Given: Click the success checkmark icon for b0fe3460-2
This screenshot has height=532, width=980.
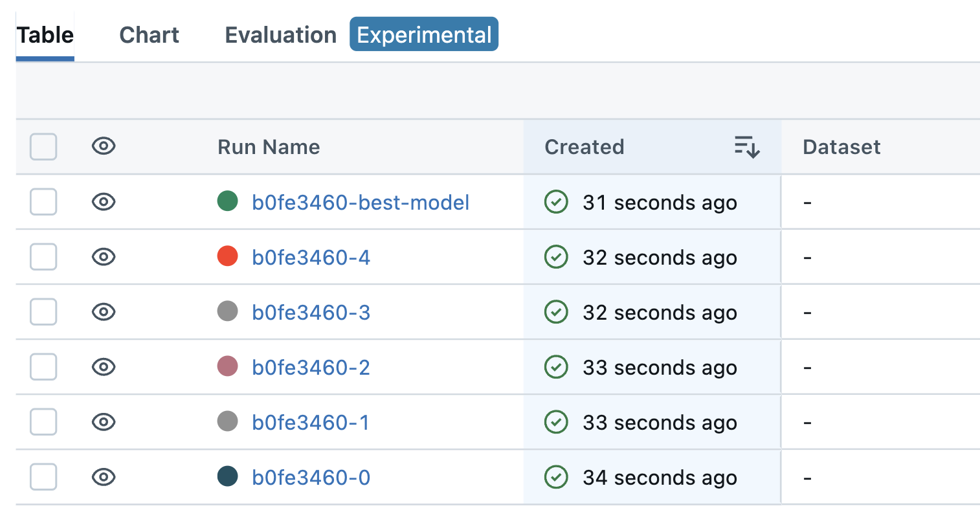Looking at the screenshot, I should coord(556,367).
